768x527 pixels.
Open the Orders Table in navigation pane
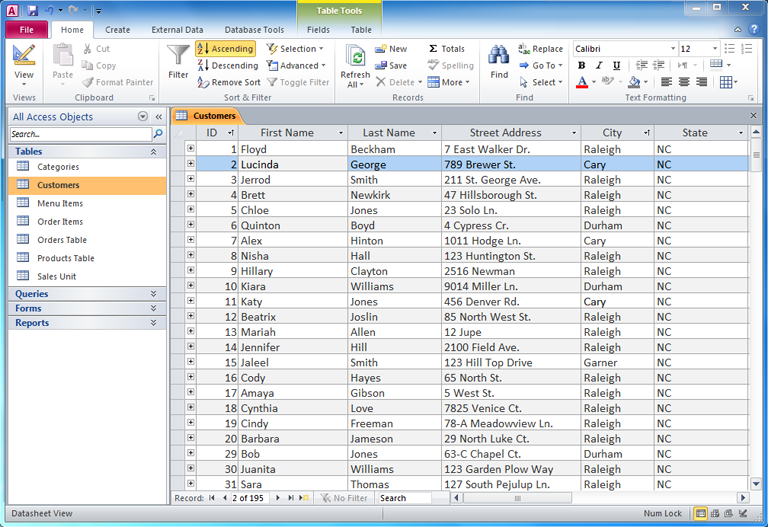[x=62, y=240]
